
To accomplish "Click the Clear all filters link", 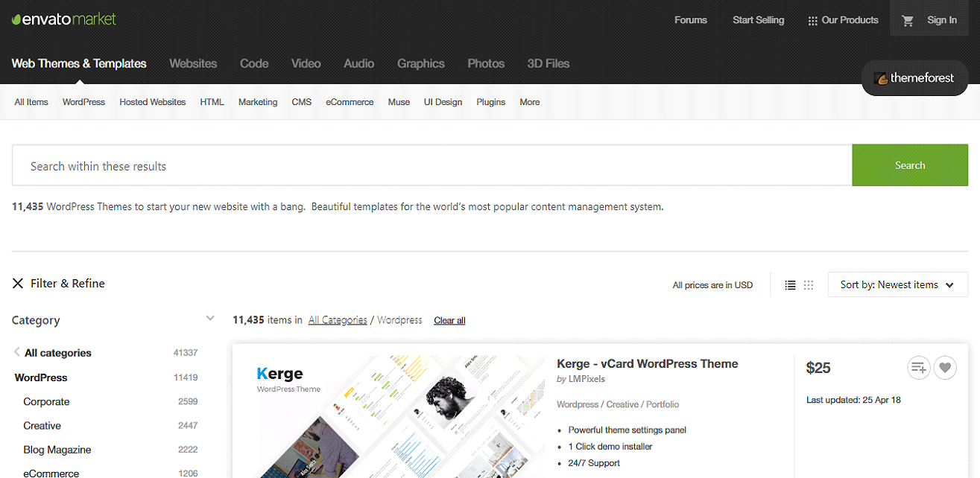I will point(449,320).
